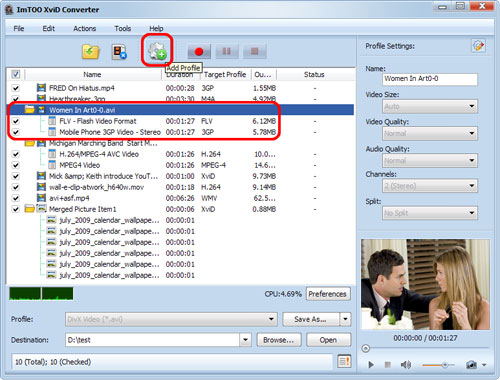Screen dimensions: 500x380
Task: Click the preview seek slider handle
Action: [x=366, y=349]
